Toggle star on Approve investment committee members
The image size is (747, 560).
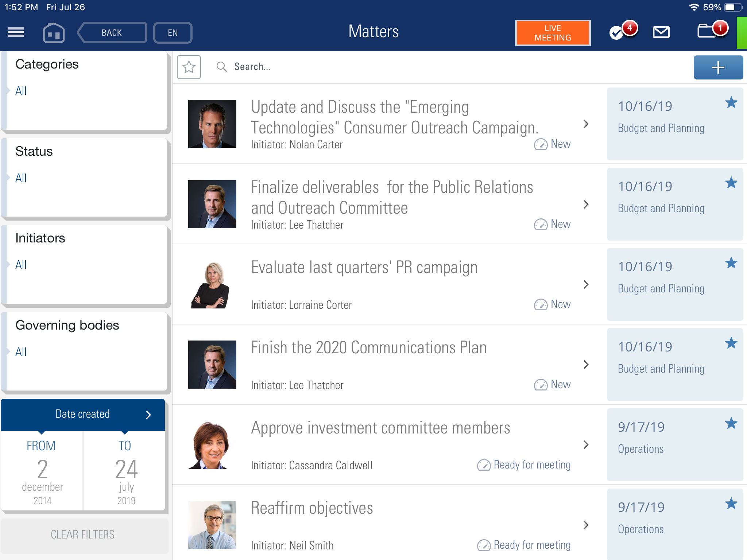(x=731, y=424)
